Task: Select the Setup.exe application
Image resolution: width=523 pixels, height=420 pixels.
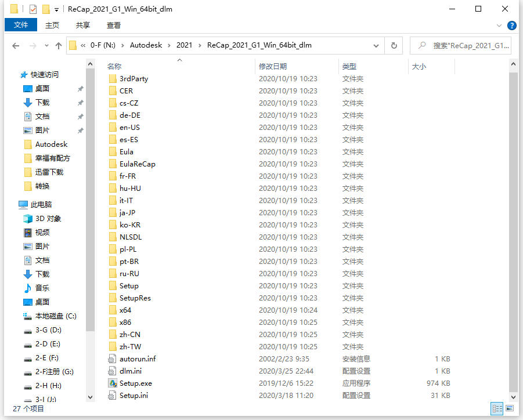Action: (135, 383)
